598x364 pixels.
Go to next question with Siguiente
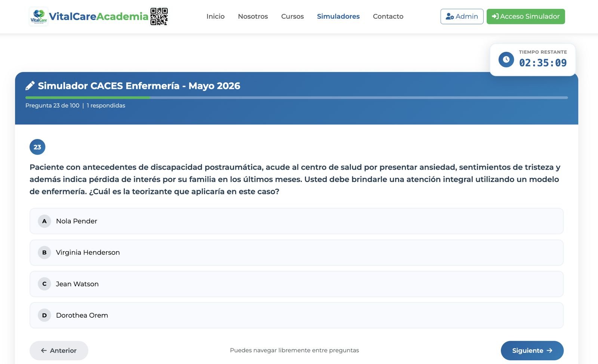coord(532,351)
